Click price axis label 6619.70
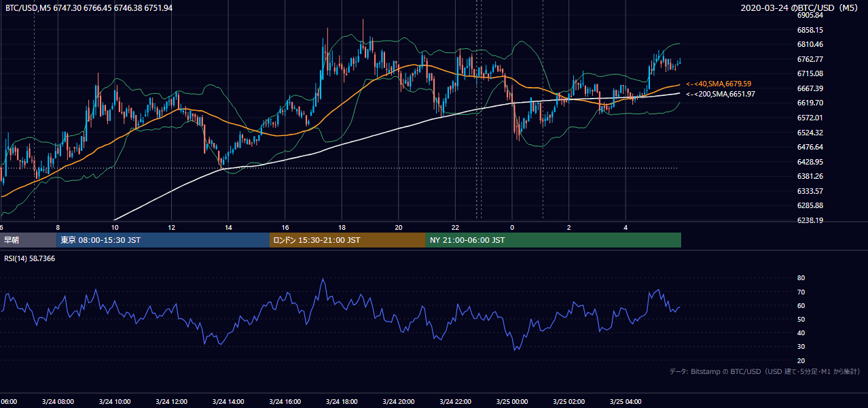The image size is (868, 408). coord(810,103)
